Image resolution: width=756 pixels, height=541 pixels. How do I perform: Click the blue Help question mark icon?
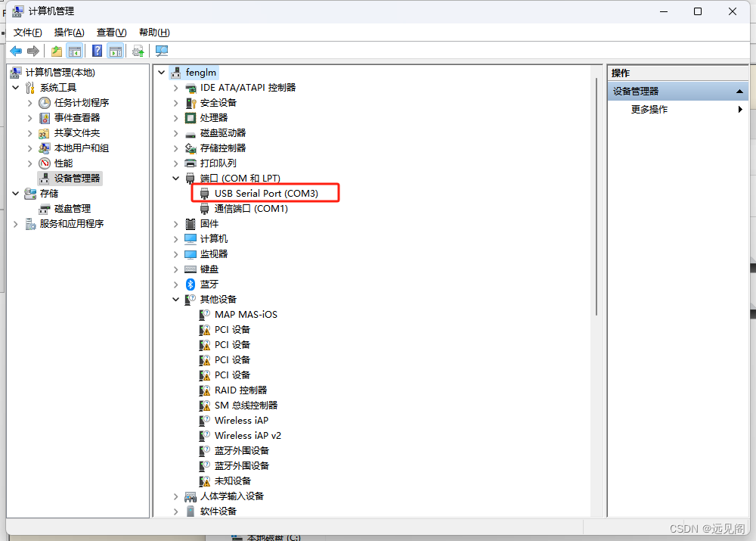pyautogui.click(x=97, y=51)
